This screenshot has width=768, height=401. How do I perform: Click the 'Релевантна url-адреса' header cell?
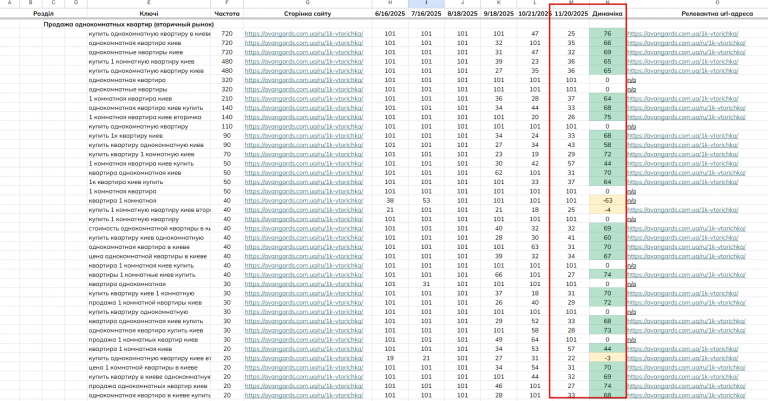717,14
